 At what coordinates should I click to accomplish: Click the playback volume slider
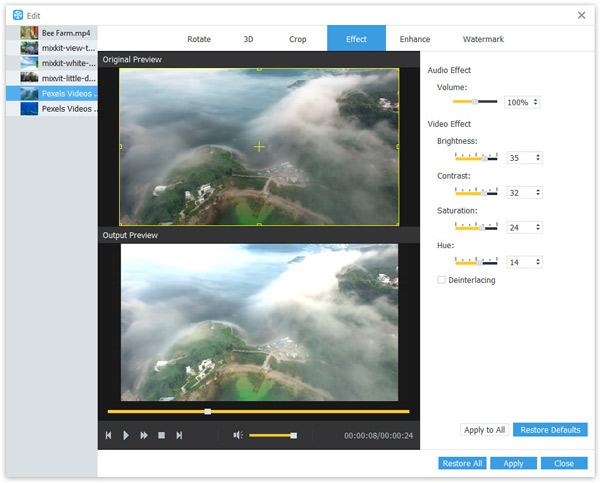pyautogui.click(x=273, y=435)
